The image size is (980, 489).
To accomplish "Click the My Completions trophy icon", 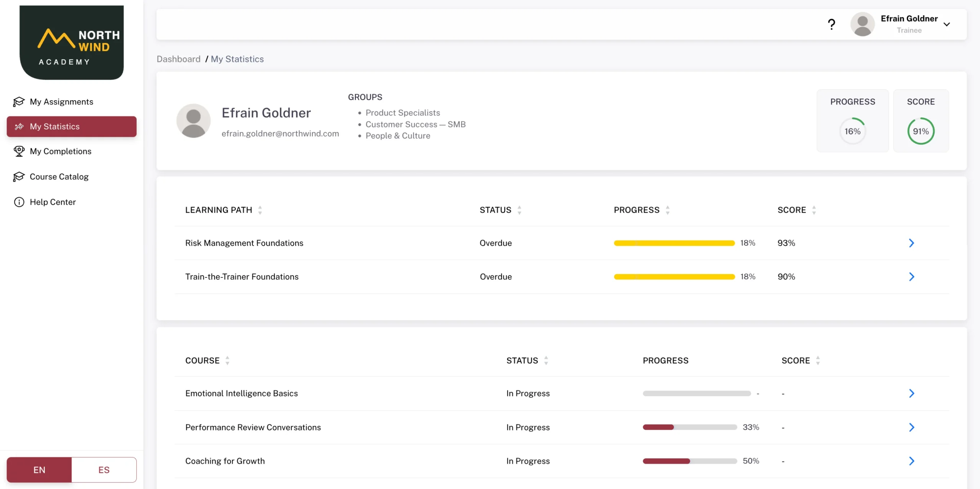I will tap(19, 151).
